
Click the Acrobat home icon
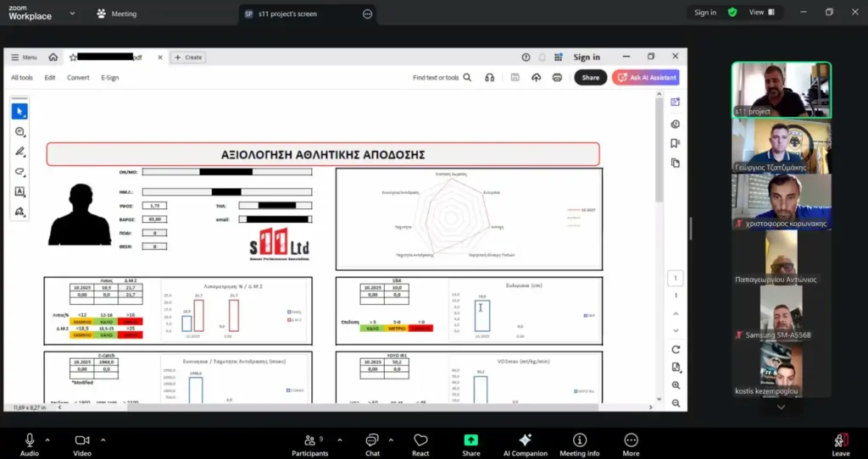pos(53,58)
